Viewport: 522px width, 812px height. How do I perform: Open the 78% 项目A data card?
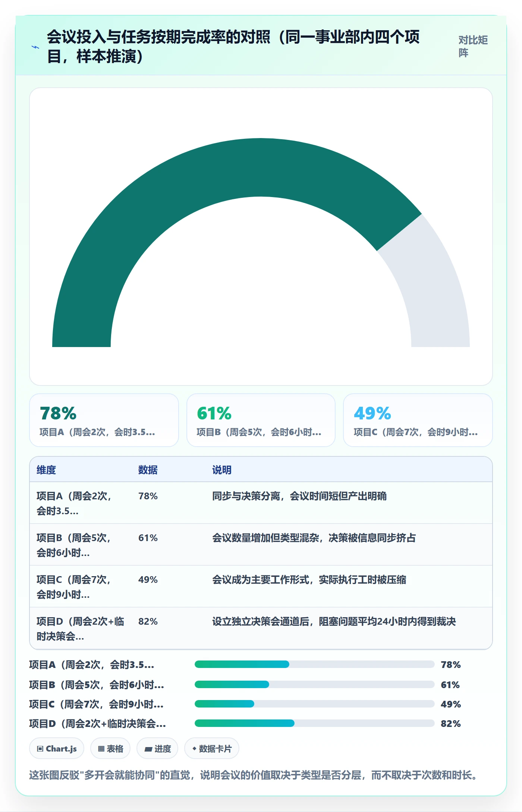click(x=104, y=420)
